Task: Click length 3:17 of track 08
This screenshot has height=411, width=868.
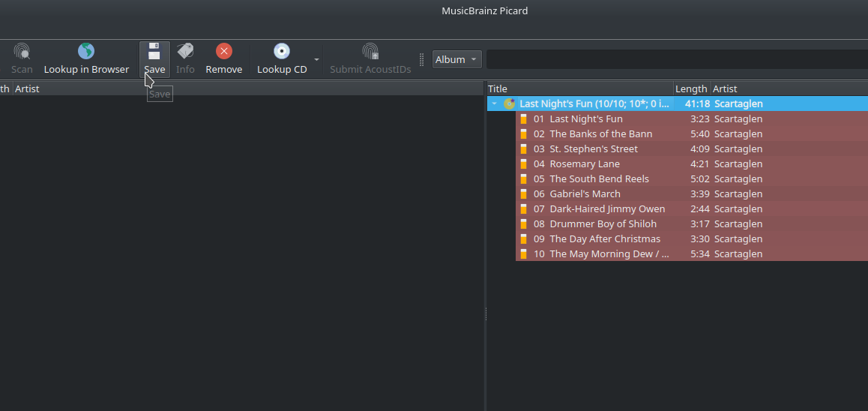Action: pyautogui.click(x=699, y=223)
